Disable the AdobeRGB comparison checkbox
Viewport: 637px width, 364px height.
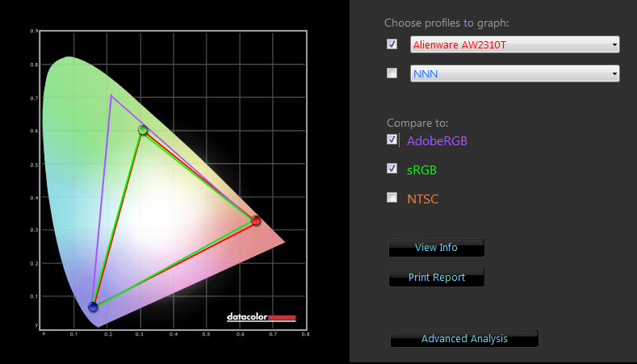pyautogui.click(x=392, y=140)
